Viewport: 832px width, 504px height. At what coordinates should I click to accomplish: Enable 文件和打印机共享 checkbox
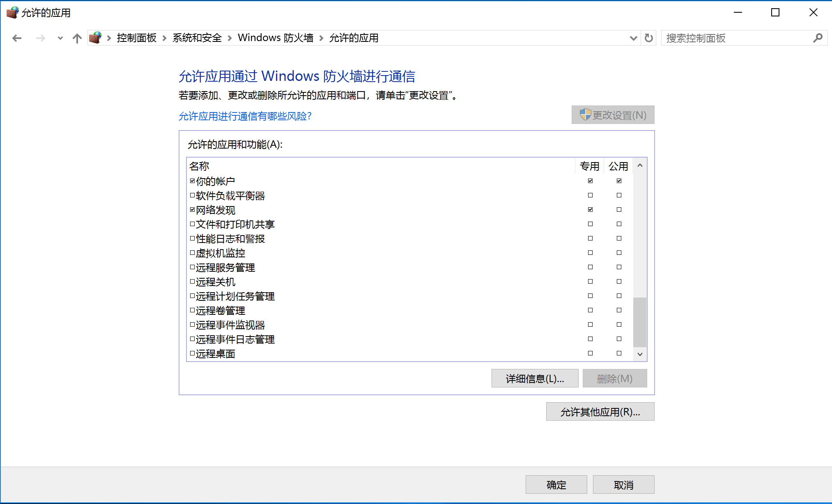click(192, 223)
